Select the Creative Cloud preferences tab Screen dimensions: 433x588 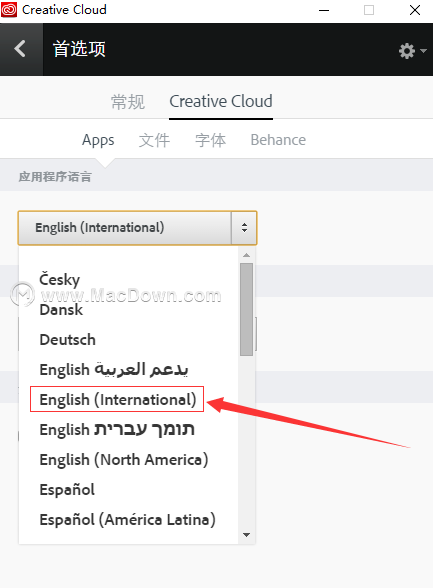[221, 102]
